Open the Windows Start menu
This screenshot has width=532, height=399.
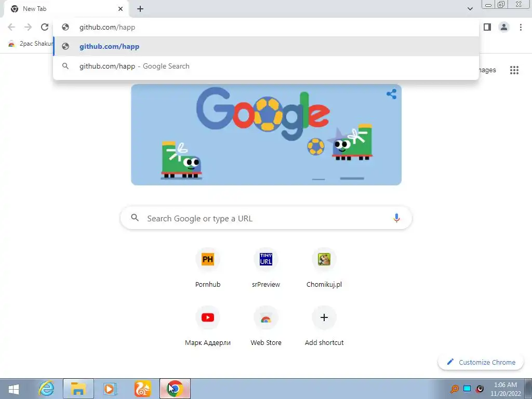click(14, 389)
